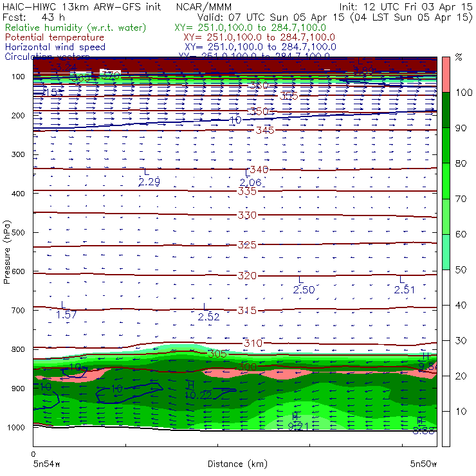Click the pink above-100% colorbar segment
Image resolution: width=476 pixels, height=476 pixels.
446,75
